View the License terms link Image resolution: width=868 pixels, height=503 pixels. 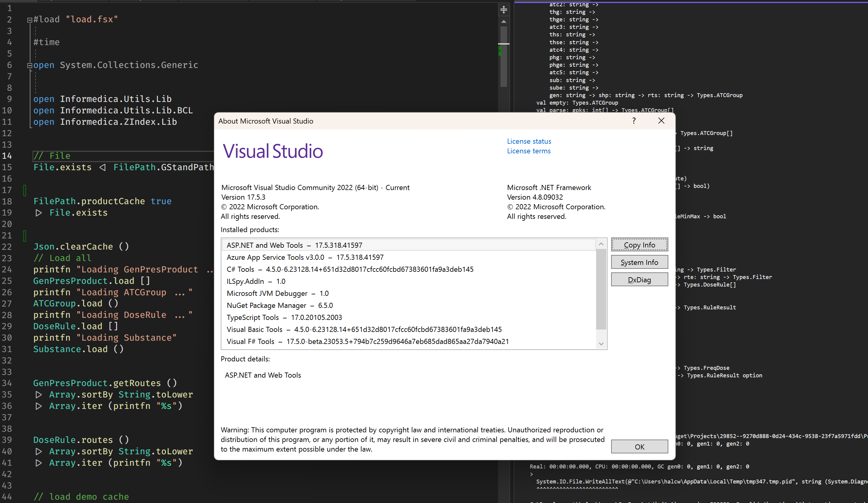click(x=528, y=151)
